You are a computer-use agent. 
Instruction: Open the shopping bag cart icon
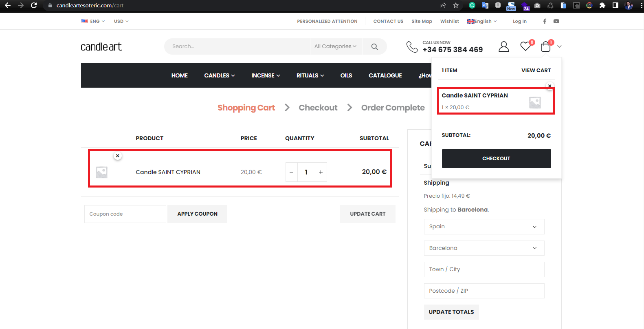[x=546, y=46]
